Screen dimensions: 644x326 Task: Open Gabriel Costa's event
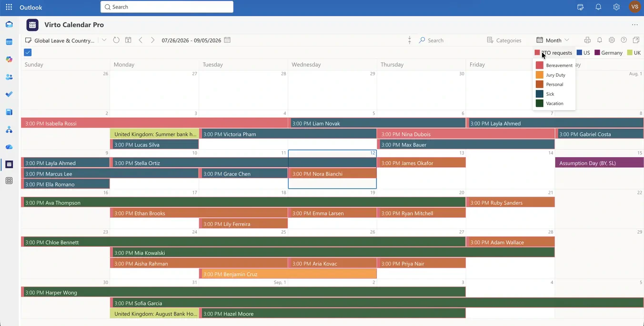(x=599, y=134)
